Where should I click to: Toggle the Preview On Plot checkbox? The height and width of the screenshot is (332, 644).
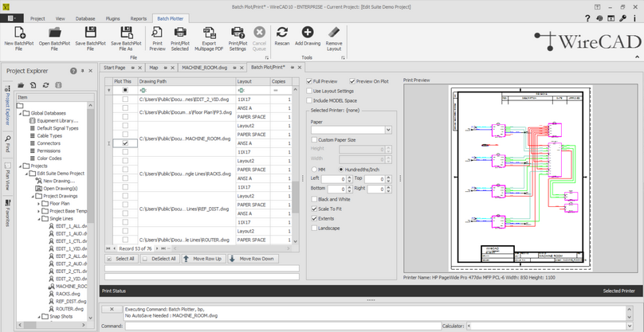[352, 81]
